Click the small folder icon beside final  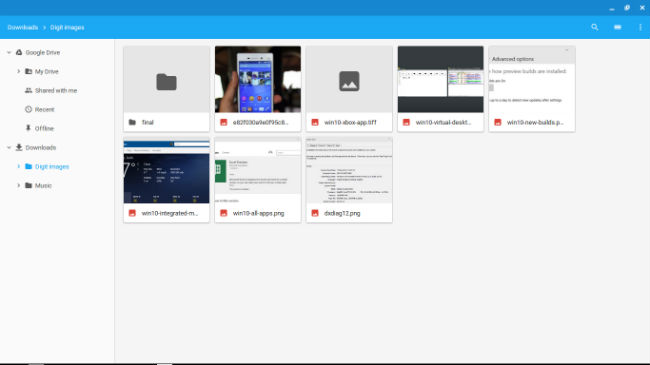tap(132, 122)
